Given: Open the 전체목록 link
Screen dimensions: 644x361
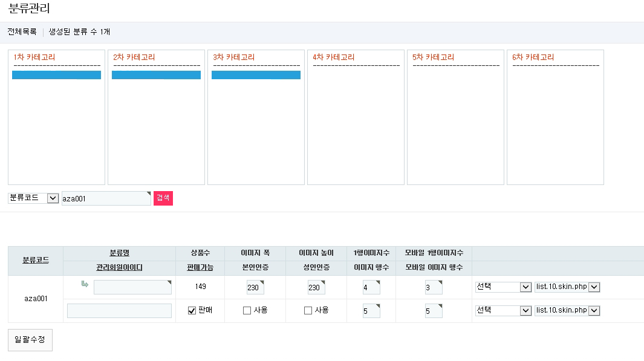Looking at the screenshot, I should pyautogui.click(x=22, y=32).
